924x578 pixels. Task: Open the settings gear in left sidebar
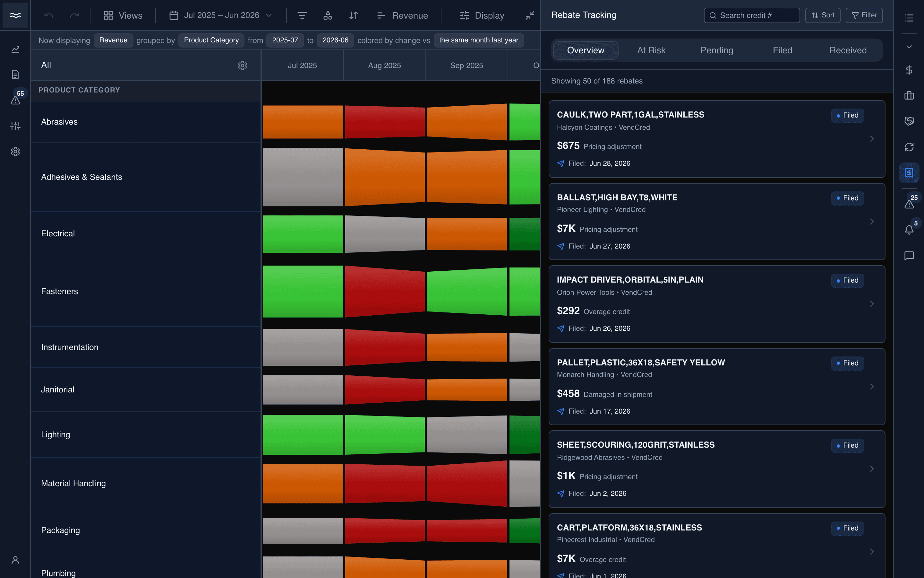tap(15, 151)
